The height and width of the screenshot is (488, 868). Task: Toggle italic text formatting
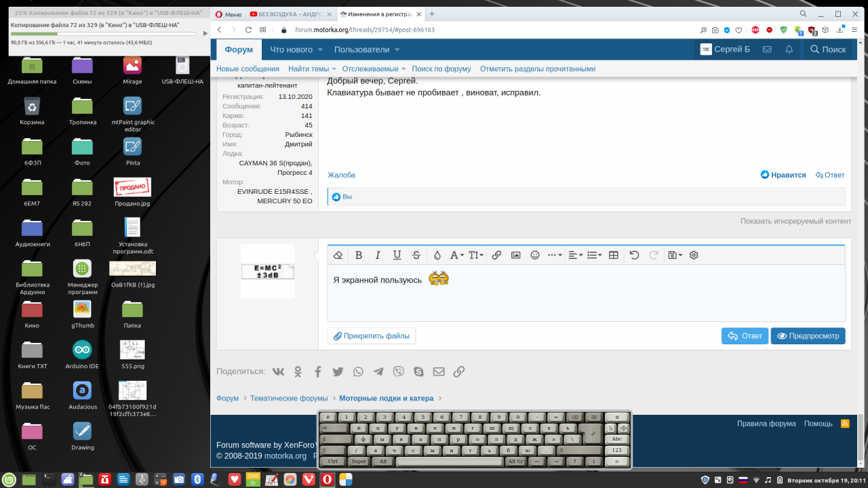[378, 255]
